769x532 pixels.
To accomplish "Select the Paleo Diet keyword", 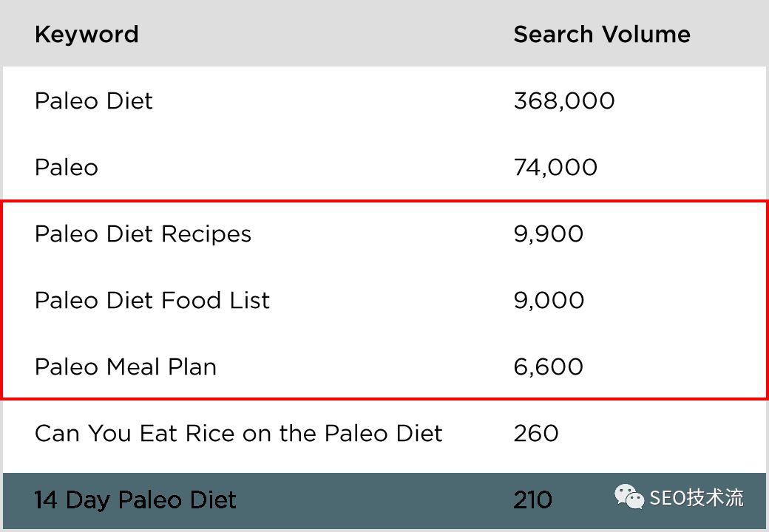I will [x=94, y=101].
